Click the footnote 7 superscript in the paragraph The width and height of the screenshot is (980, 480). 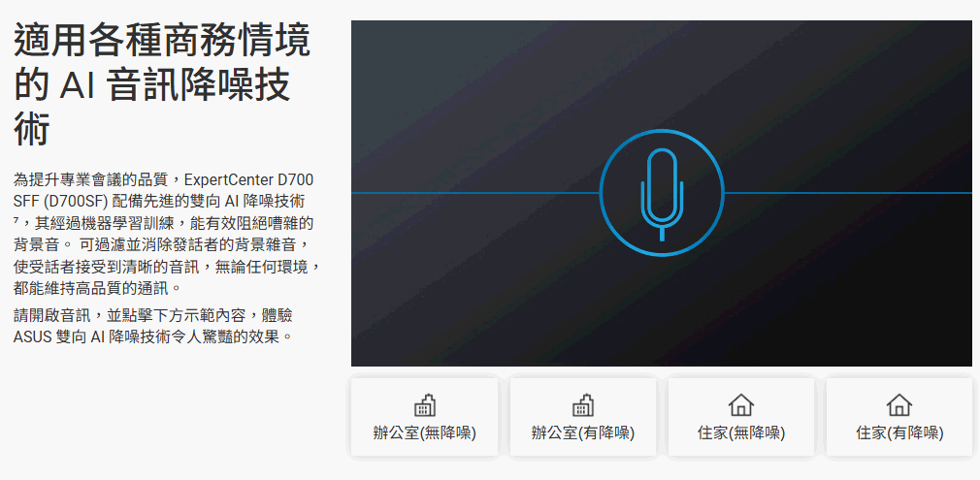(x=16, y=221)
